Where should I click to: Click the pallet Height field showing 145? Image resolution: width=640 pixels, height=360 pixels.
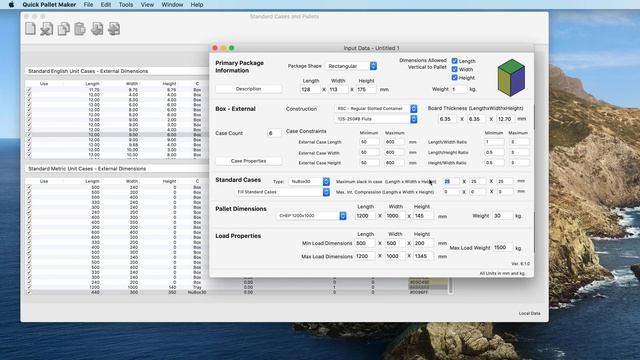tap(423, 216)
